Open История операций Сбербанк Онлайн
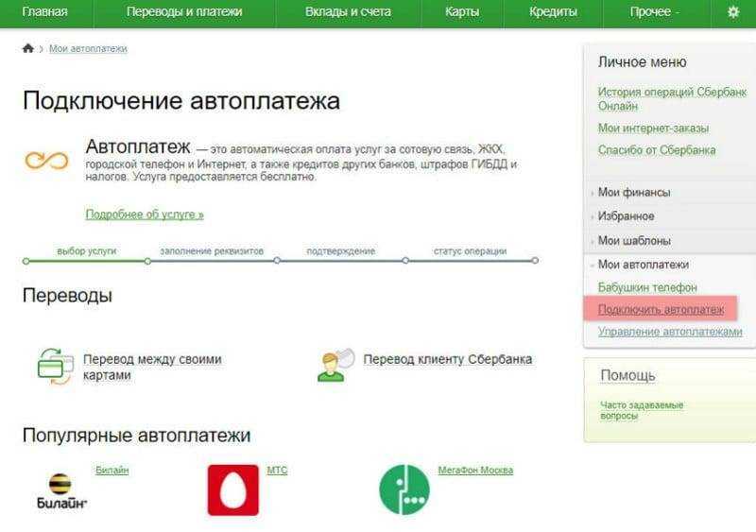The image size is (756, 532). (x=672, y=99)
